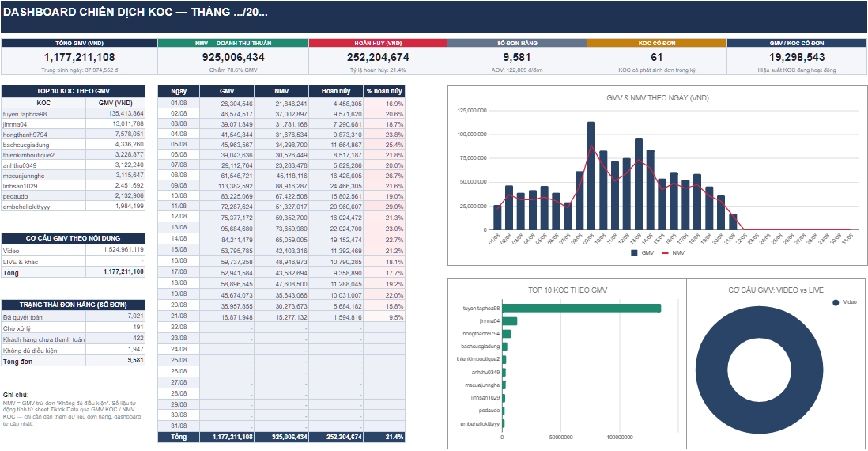Select the Video value 1,524,961,119
Screen dimensions: 868x451
(x=123, y=250)
